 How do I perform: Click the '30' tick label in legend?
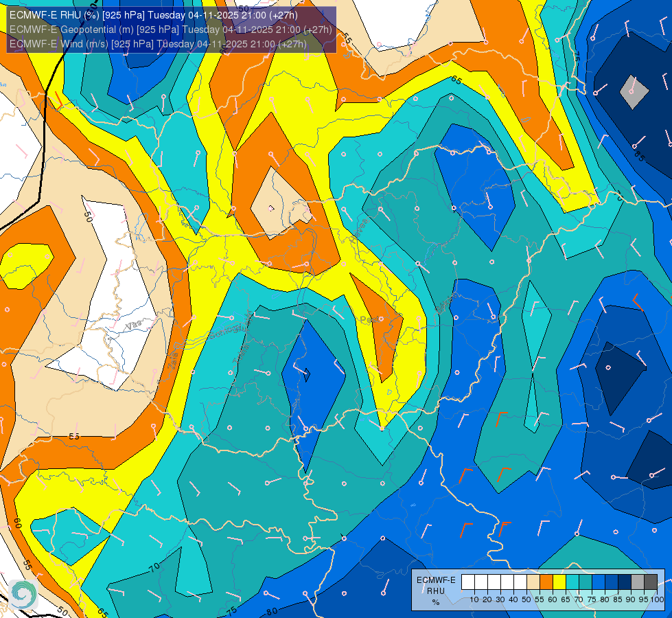pos(500,599)
